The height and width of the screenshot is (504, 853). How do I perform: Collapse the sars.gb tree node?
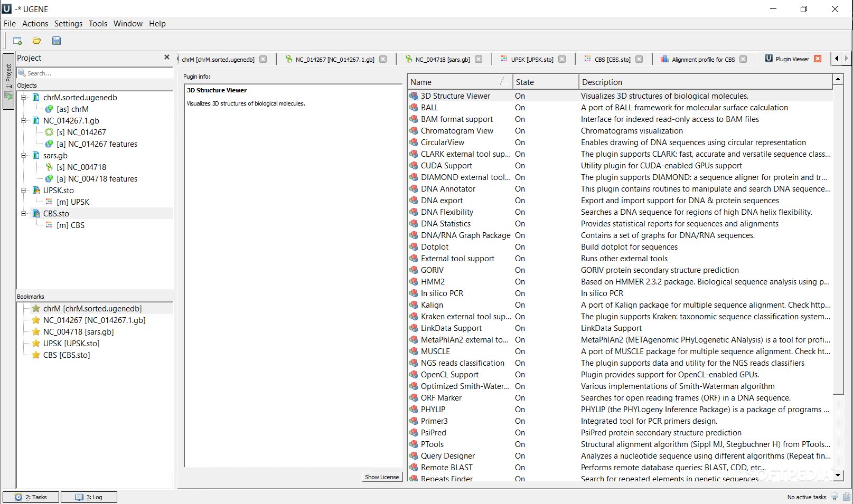[x=24, y=155]
